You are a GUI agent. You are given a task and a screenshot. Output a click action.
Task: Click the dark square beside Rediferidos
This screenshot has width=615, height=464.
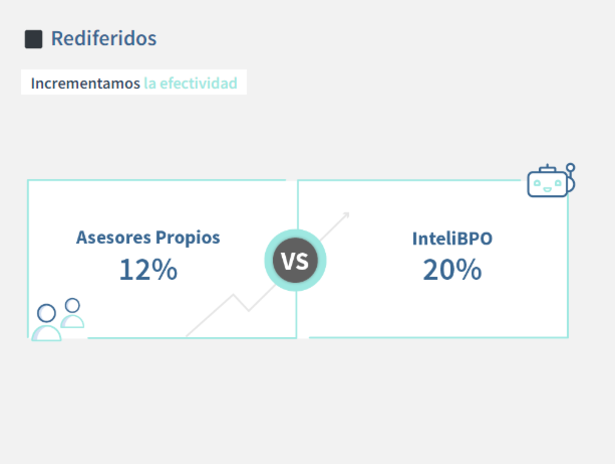(34, 39)
